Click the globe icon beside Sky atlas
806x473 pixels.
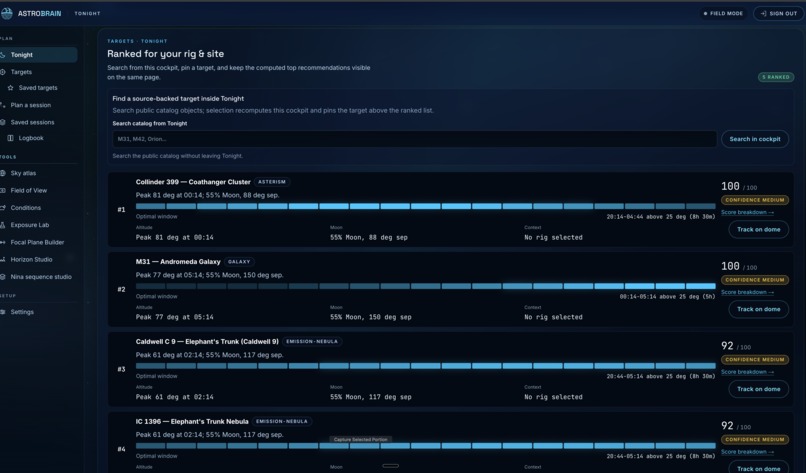(x=3, y=173)
